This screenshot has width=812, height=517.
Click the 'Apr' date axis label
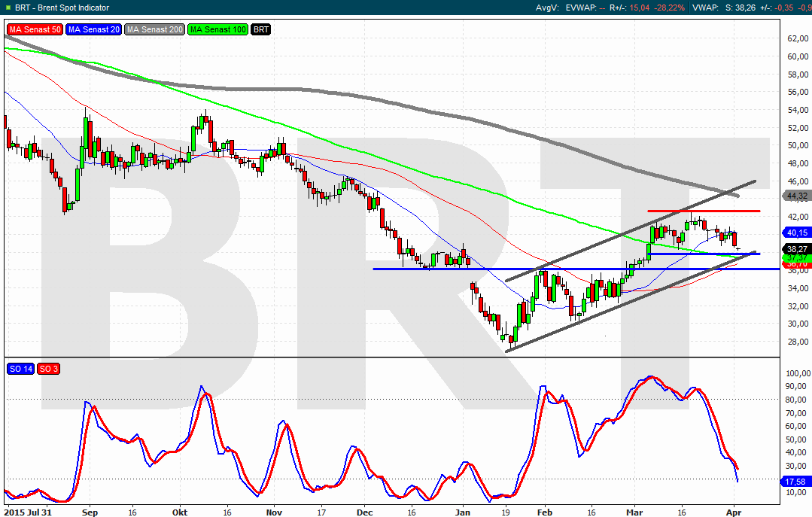coord(734,512)
